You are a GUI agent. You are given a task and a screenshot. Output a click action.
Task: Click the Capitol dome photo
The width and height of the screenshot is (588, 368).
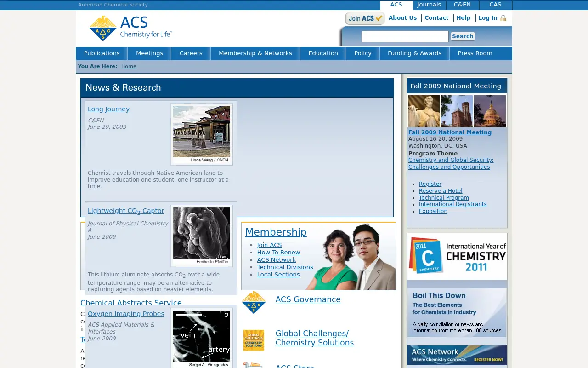490,111
